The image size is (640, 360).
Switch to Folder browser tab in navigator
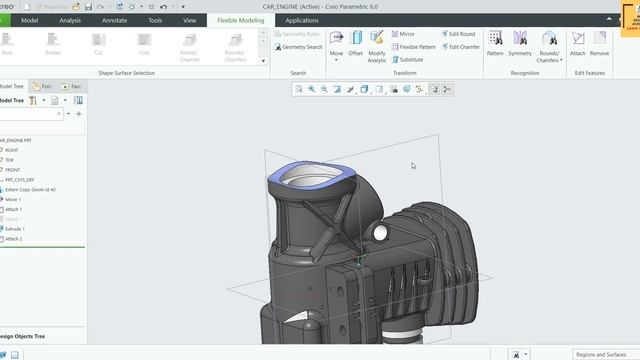[42, 87]
